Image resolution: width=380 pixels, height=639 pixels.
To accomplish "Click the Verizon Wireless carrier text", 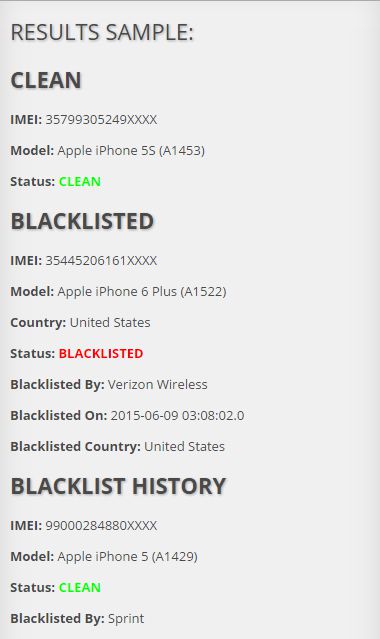I will [x=158, y=384].
